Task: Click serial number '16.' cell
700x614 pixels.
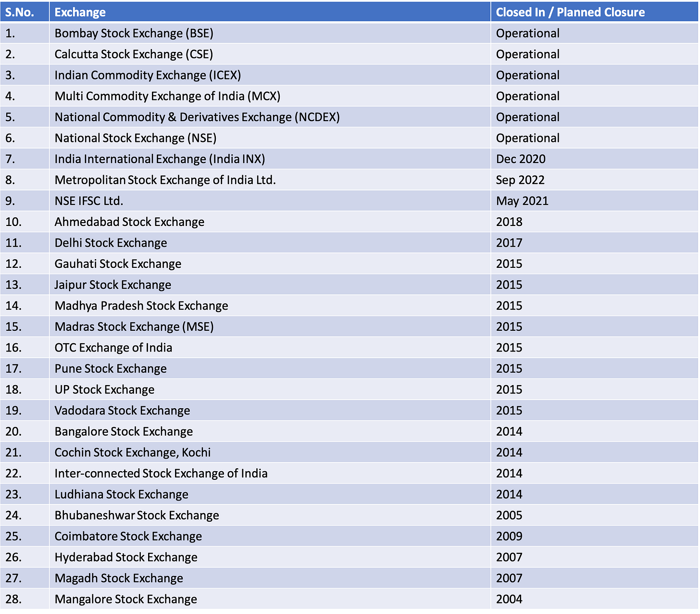Action: [x=25, y=347]
